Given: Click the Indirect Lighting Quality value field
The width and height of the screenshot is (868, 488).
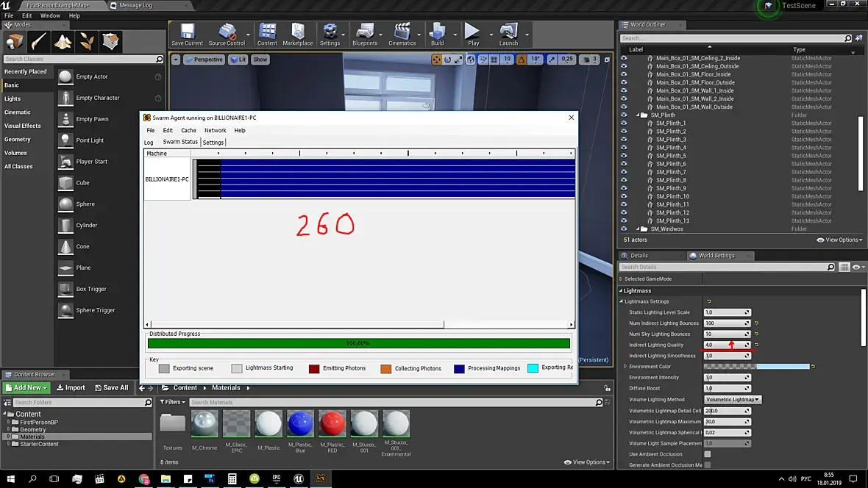Looking at the screenshot, I should [727, 345].
